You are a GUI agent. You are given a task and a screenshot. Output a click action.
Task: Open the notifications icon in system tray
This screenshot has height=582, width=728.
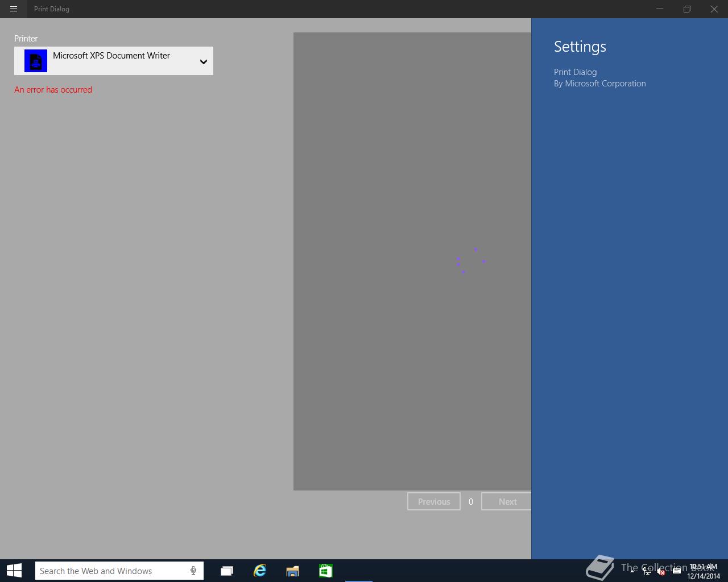pyautogui.click(x=676, y=571)
